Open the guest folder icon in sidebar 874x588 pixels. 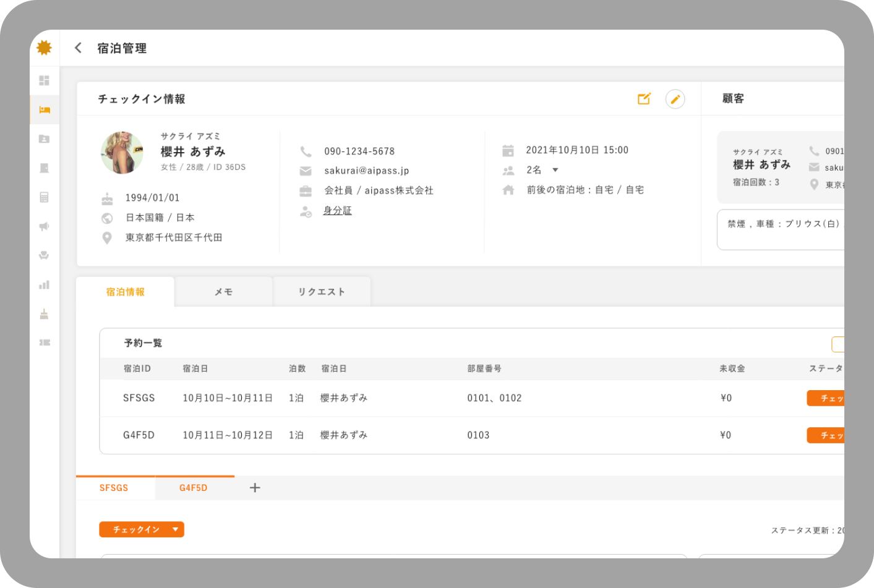point(44,139)
